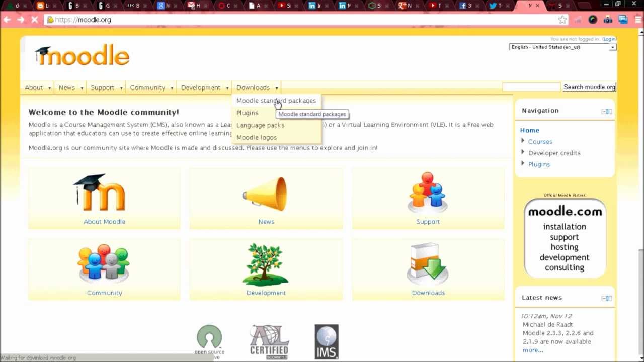Open the Support menu dropdown
Screen dimensions: 644x362
pos(106,87)
